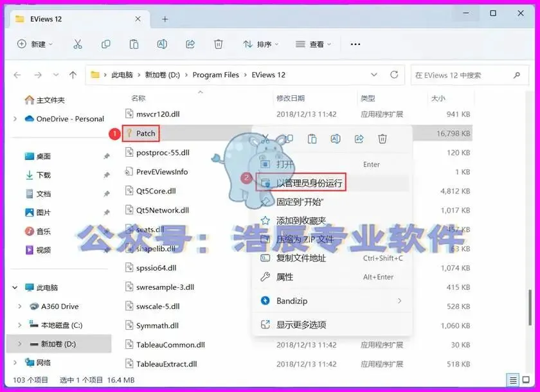This screenshot has width=540, height=392.
Task: Click the Delete trash icon in toolbar
Action: (x=219, y=44)
